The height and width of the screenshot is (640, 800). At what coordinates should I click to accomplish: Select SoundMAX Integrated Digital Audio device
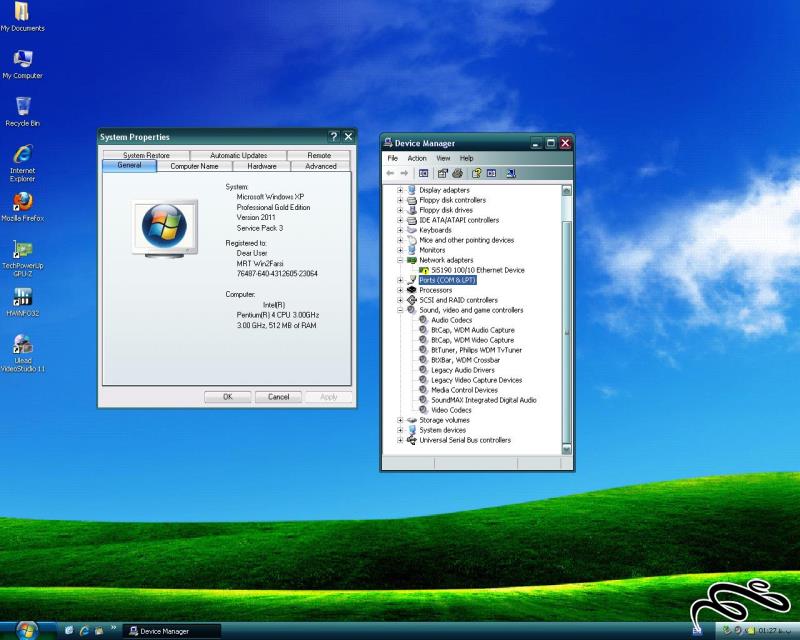(x=484, y=400)
